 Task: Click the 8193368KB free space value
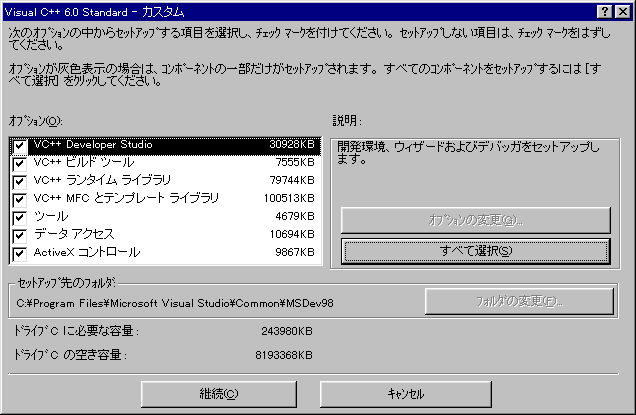(x=284, y=355)
